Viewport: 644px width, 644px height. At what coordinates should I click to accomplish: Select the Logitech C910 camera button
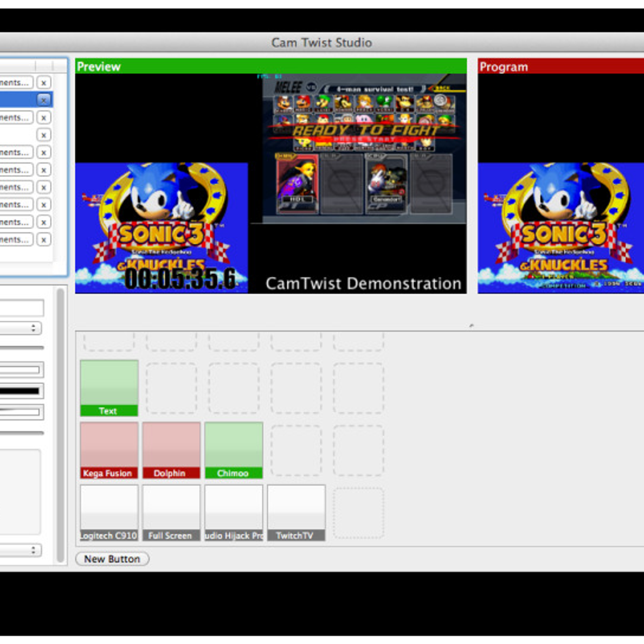click(109, 512)
